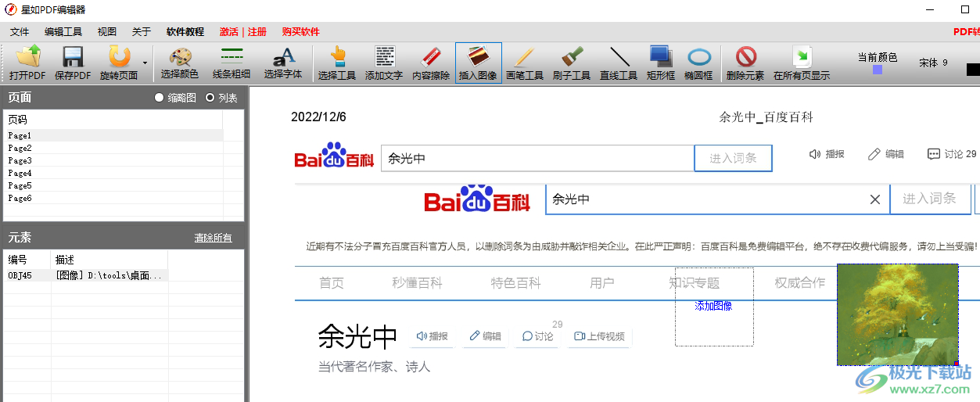Open 选择颜色 palette tool
This screenshot has width=980, height=402.
click(x=180, y=63)
